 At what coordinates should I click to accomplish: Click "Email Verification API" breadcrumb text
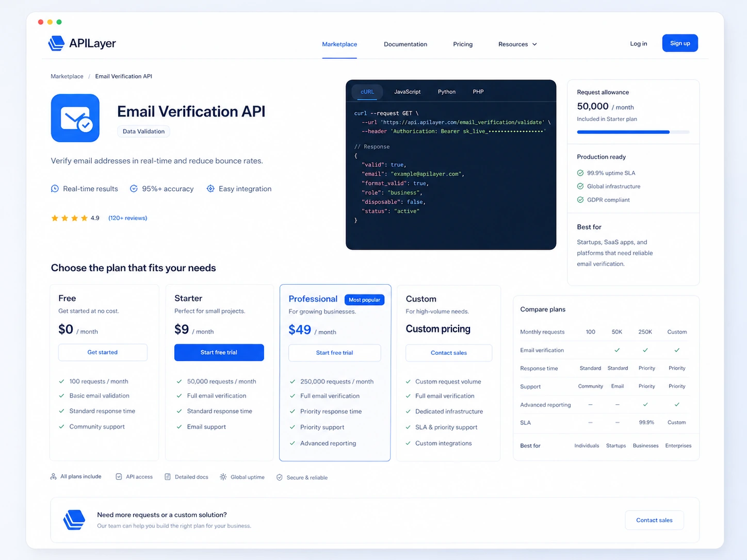click(124, 76)
